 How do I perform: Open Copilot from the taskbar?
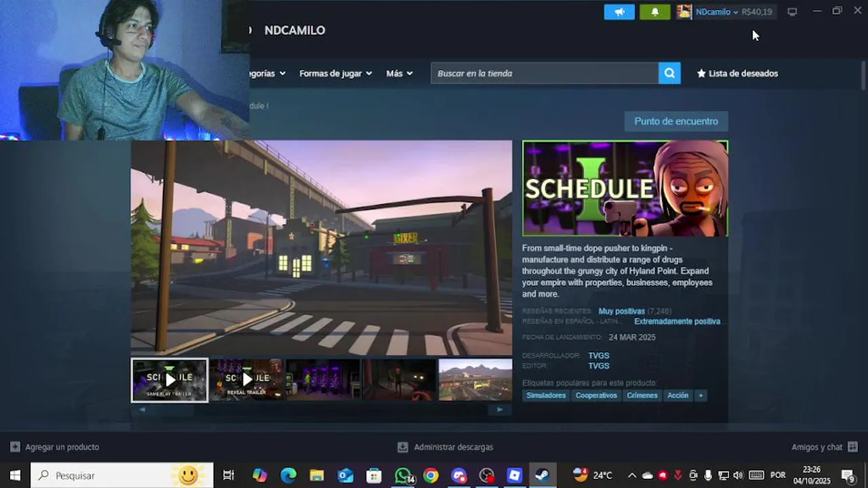260,475
